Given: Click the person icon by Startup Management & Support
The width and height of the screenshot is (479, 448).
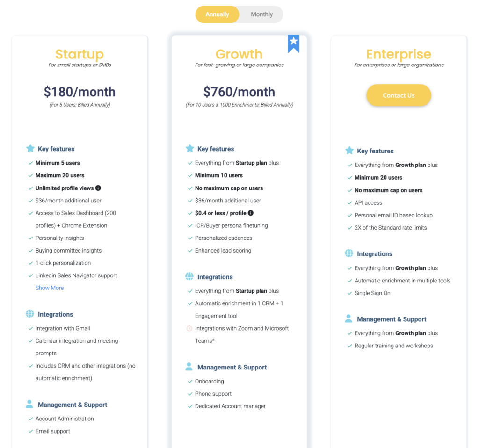Looking at the screenshot, I should pyautogui.click(x=29, y=404).
